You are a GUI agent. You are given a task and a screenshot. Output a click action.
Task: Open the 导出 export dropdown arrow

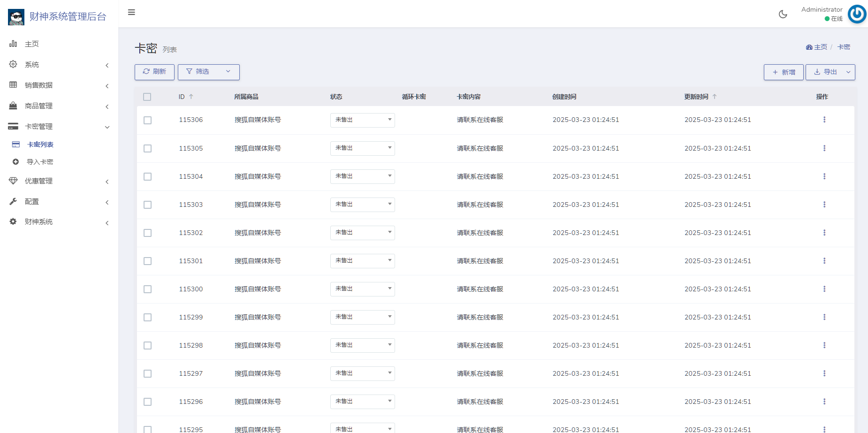[848, 72]
